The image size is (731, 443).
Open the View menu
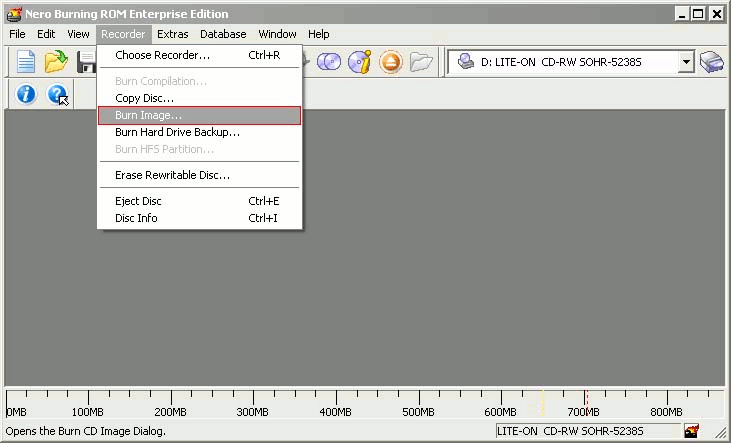click(x=78, y=34)
